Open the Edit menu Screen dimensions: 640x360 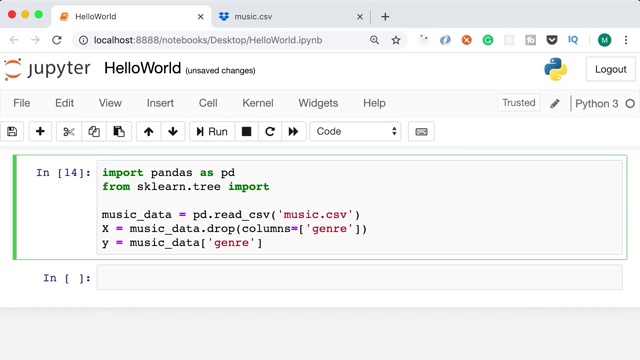[x=64, y=103]
